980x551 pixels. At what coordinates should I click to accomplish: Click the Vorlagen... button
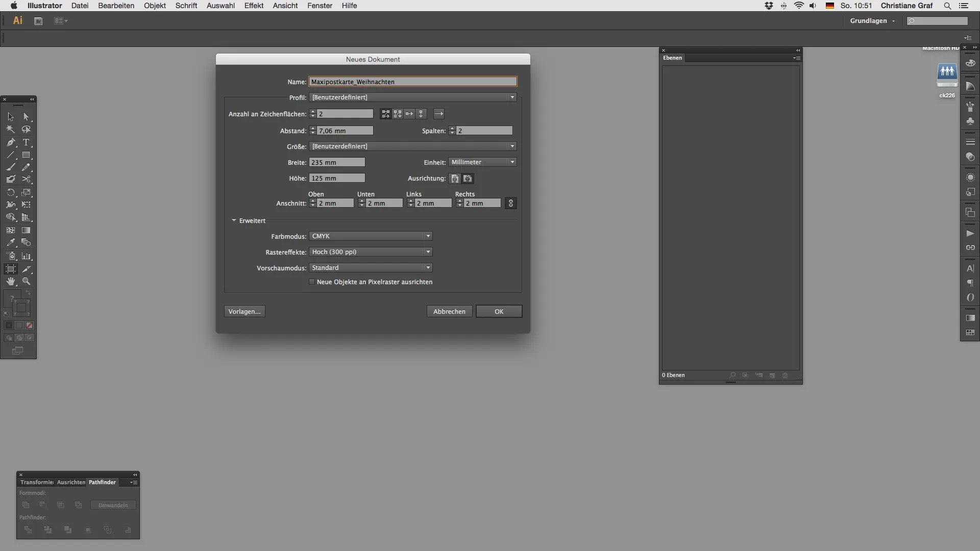[x=244, y=311]
